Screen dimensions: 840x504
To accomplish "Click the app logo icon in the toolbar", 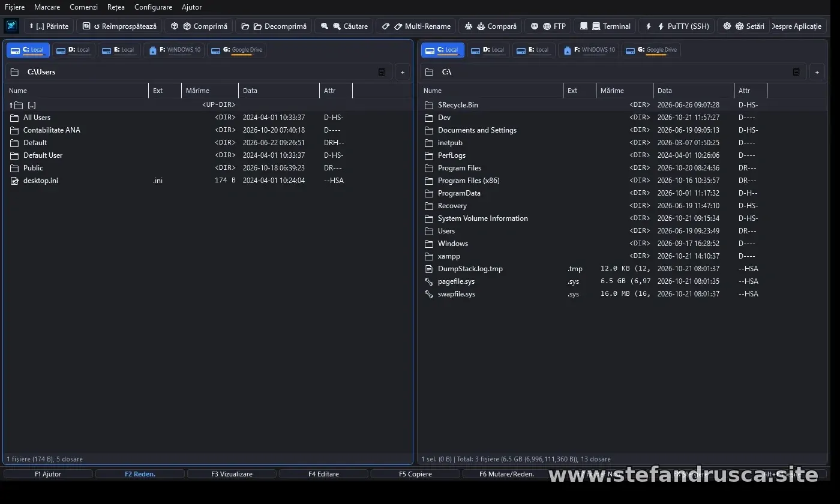I will [11, 26].
